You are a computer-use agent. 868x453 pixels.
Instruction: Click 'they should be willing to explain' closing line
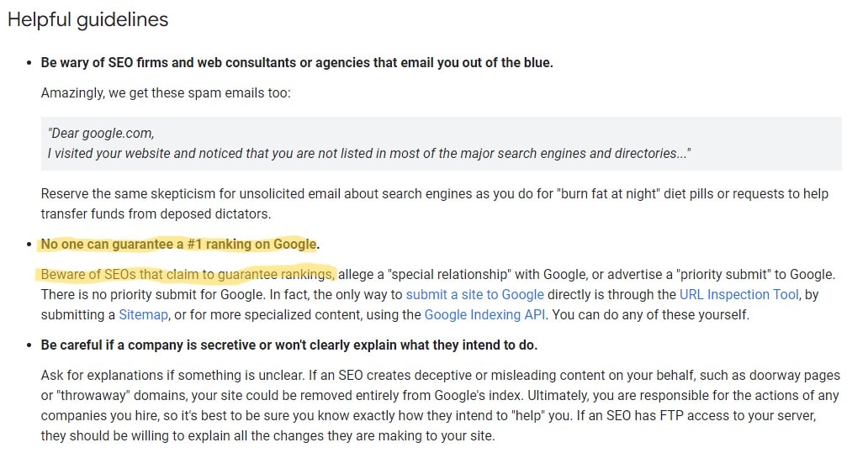pyautogui.click(x=268, y=436)
